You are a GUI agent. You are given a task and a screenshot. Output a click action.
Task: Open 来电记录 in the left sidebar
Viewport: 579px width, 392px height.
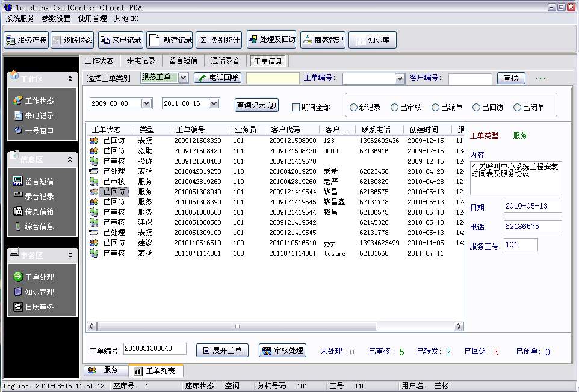click(x=34, y=116)
